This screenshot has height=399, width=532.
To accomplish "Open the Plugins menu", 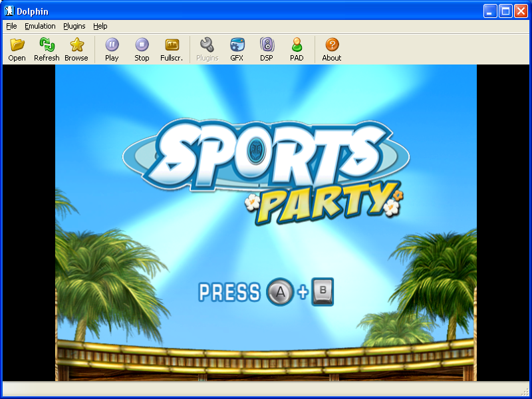I will pos(74,26).
